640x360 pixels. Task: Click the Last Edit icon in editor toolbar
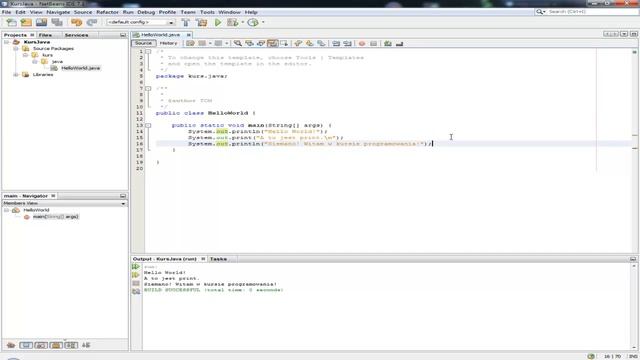click(x=190, y=43)
